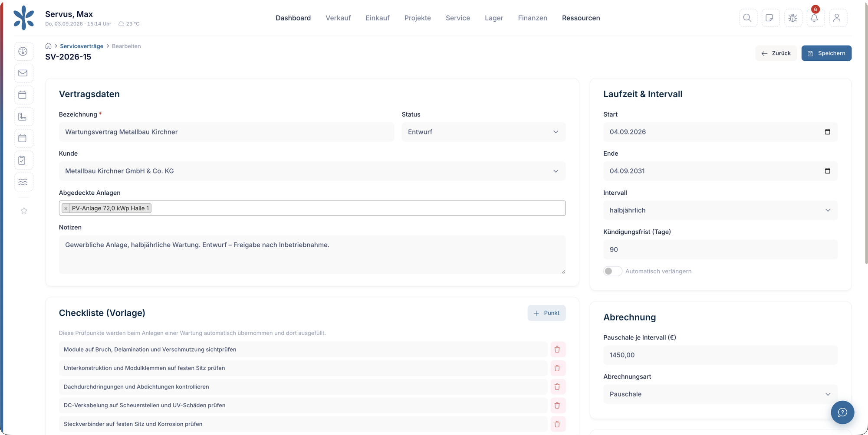Click the Kündigungsfrist (Tage) field
The image size is (868, 435).
tap(720, 249)
